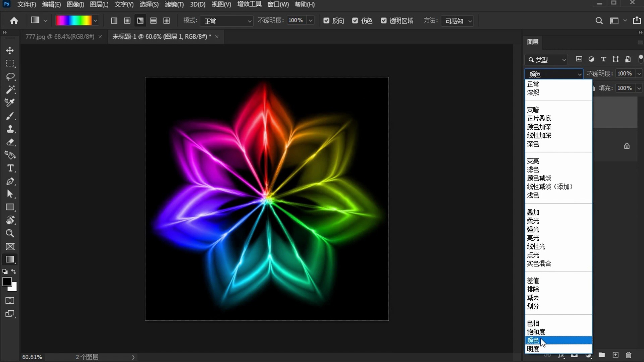Open the 滤镜(T) menu
Image resolution: width=644 pixels, height=362 pixels.
tap(174, 5)
